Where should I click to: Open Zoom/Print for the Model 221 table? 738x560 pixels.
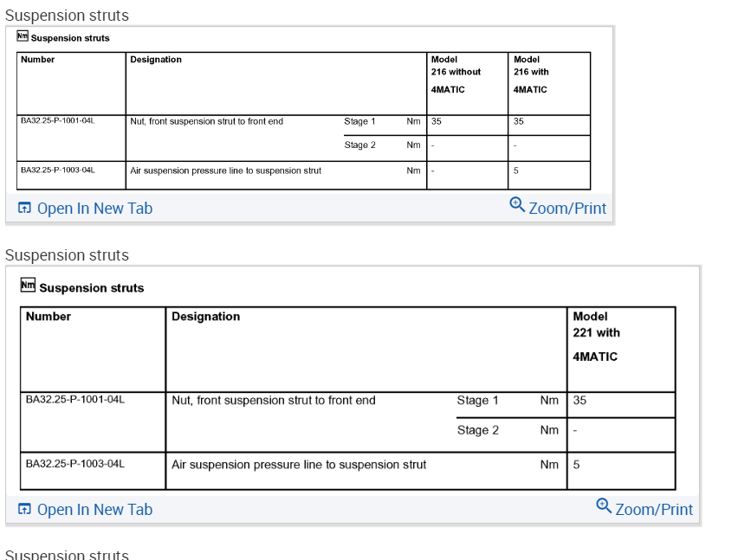(654, 510)
